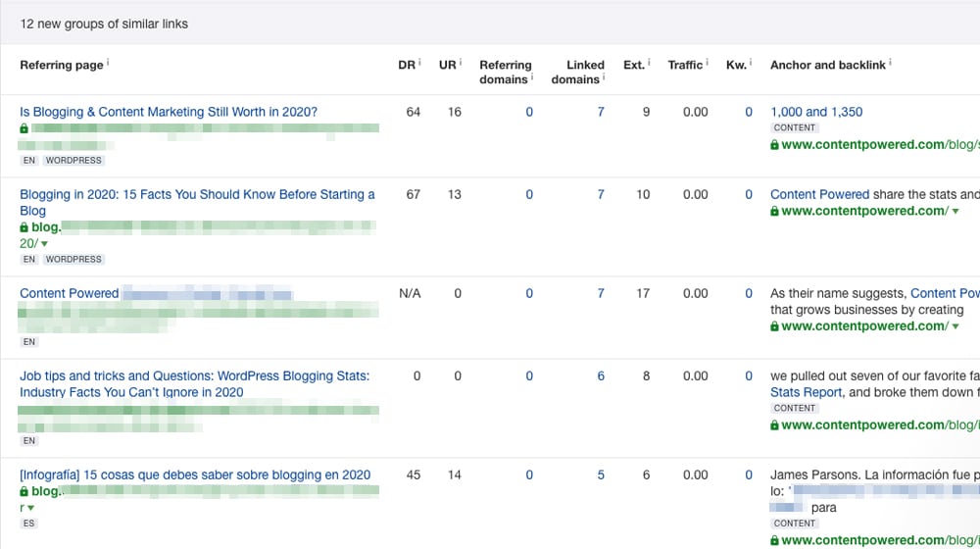Click Linked domains value 5 in Infografía row
Screen dimensions: 980x549
601,474
